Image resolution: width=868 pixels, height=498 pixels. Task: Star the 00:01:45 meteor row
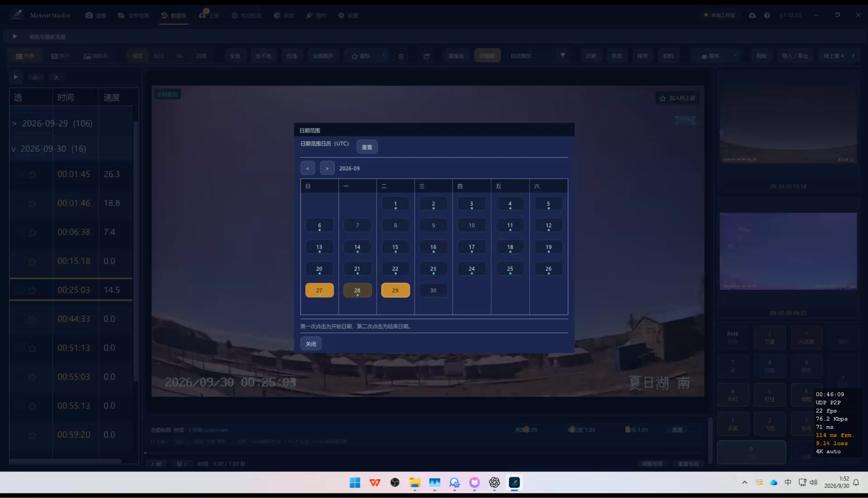pyautogui.click(x=32, y=175)
